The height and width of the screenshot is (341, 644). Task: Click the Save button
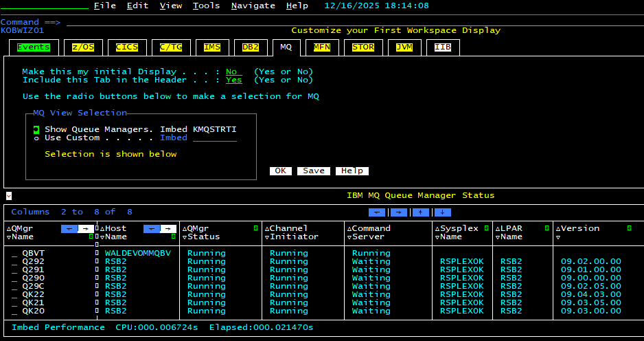pos(314,170)
